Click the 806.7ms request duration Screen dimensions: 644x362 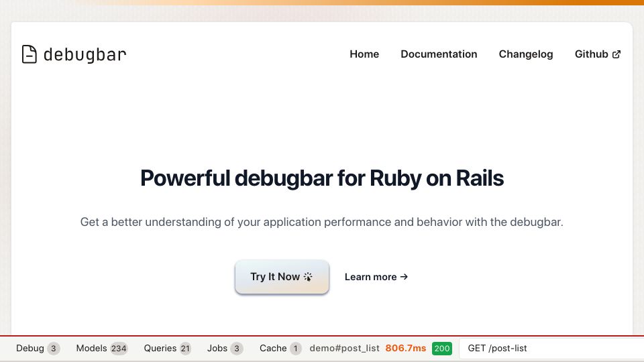tap(406, 349)
